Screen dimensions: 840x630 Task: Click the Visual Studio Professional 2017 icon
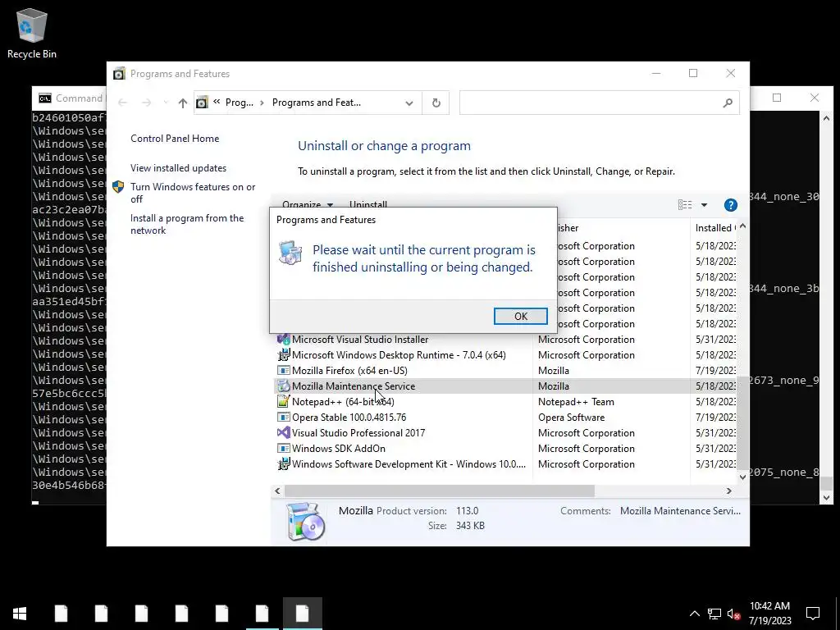click(x=283, y=433)
